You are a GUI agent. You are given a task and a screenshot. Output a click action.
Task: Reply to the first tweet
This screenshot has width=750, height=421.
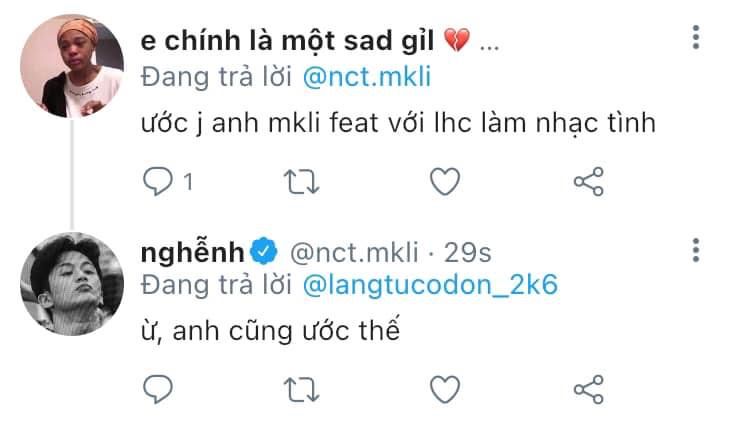157,182
